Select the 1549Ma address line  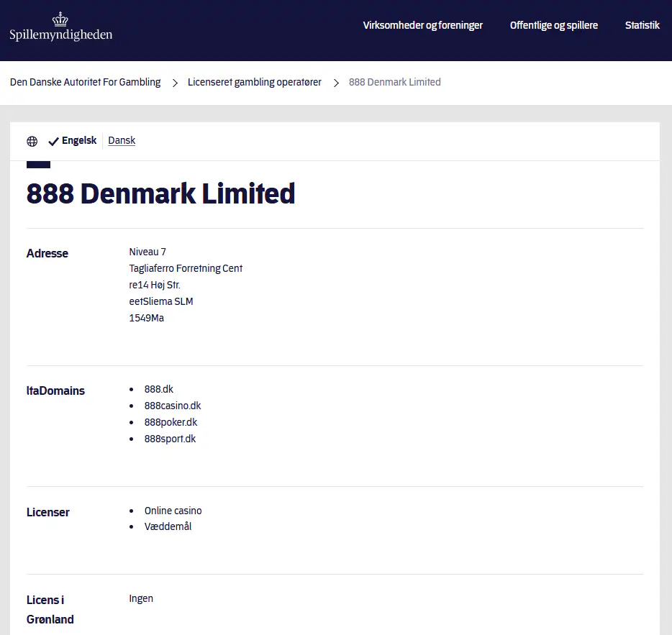(x=147, y=318)
